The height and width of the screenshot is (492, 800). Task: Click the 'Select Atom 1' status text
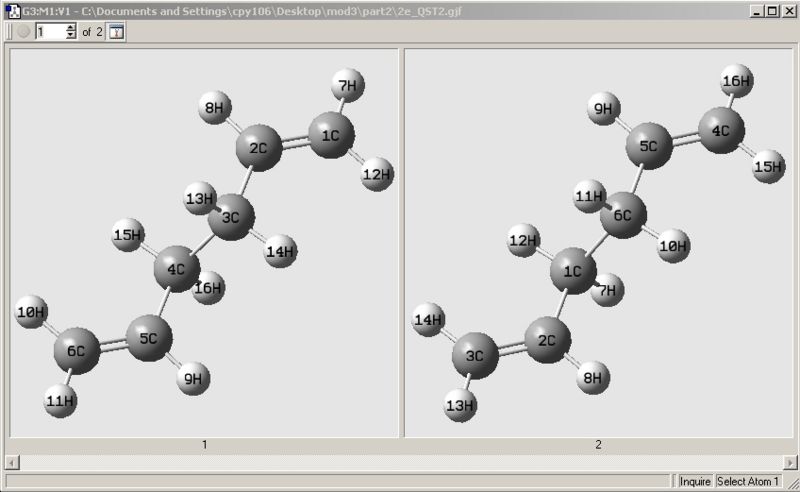[x=747, y=481]
